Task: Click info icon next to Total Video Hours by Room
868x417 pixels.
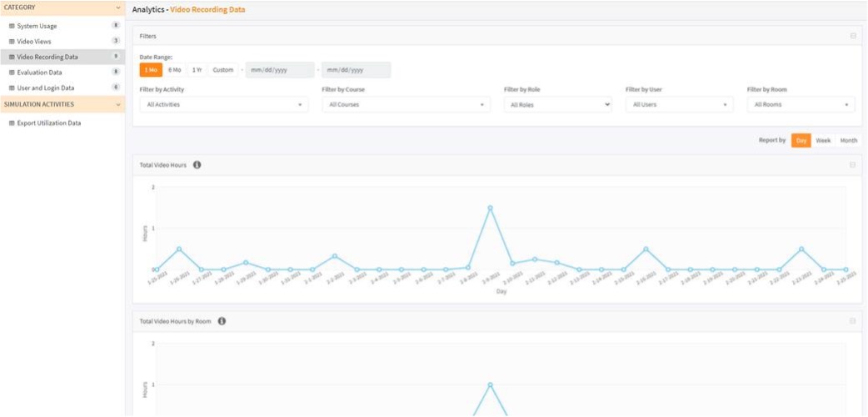Action: pyautogui.click(x=222, y=321)
